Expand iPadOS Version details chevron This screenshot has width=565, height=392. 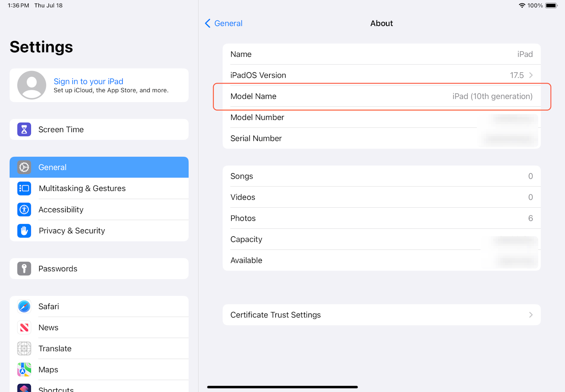(531, 75)
